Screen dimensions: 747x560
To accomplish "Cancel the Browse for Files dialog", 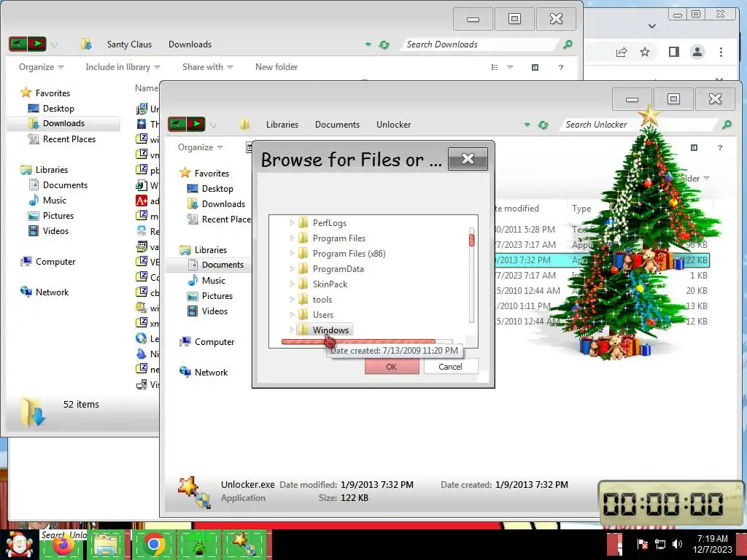I will [450, 367].
